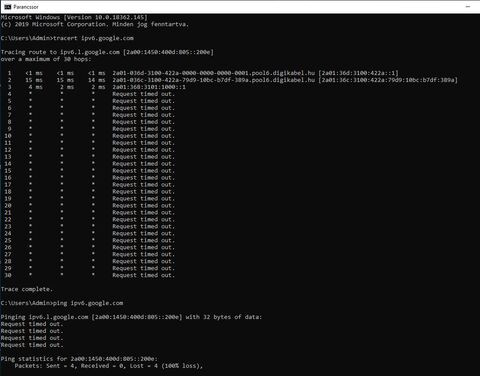Screen dimensions: 480x376
Task: Click hop 14 Request timed out text
Action: pyautogui.click(x=143, y=164)
